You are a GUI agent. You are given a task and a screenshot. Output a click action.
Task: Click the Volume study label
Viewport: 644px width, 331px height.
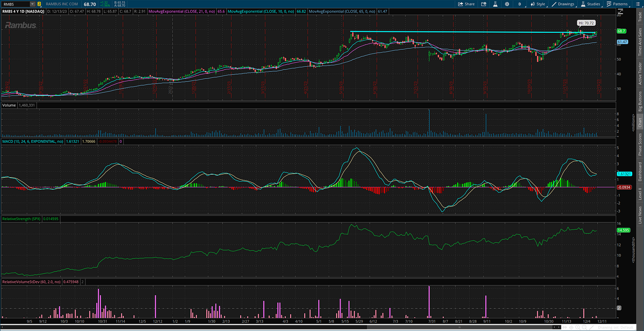pyautogui.click(x=9, y=105)
